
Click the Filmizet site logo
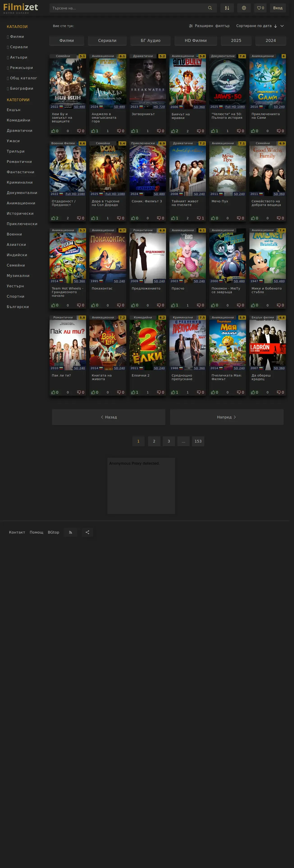click(x=21, y=8)
